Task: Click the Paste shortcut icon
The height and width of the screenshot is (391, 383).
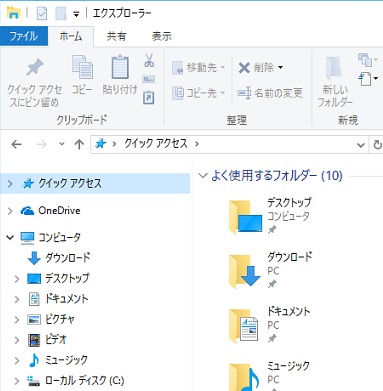Action: click(148, 98)
